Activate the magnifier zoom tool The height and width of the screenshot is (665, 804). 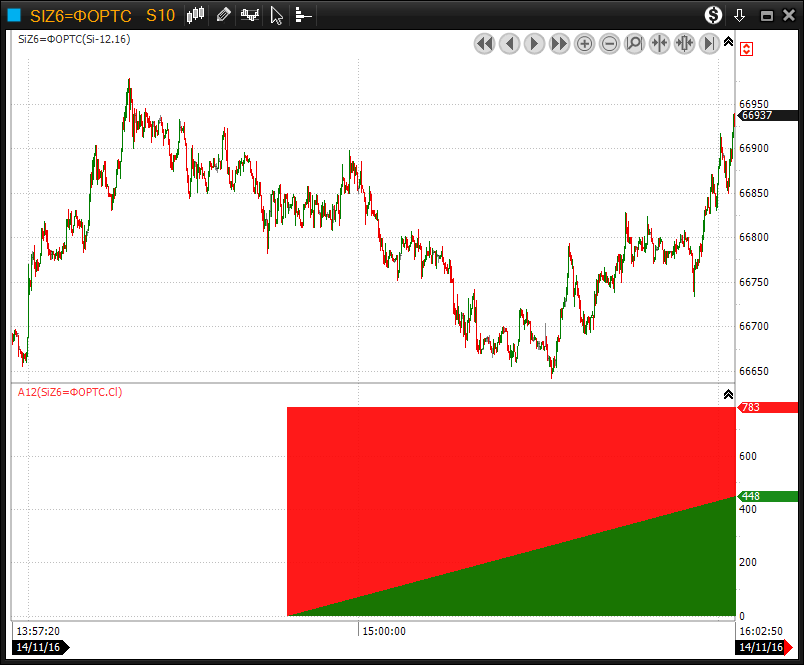click(634, 43)
